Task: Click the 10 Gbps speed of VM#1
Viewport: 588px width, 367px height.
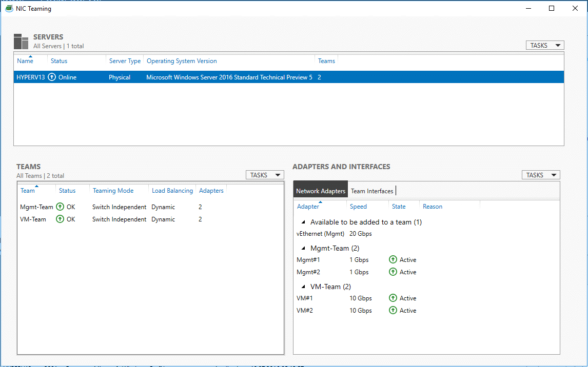Action: (361, 298)
